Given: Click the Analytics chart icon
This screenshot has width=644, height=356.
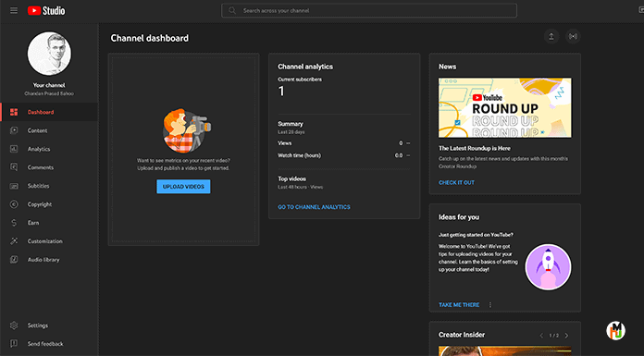Looking at the screenshot, I should pos(14,149).
